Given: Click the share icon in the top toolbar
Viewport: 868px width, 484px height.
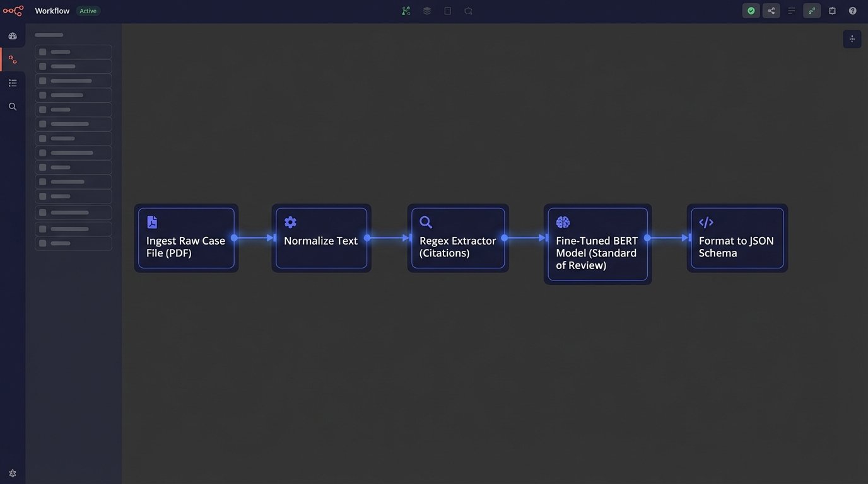Looking at the screenshot, I should click(x=771, y=11).
